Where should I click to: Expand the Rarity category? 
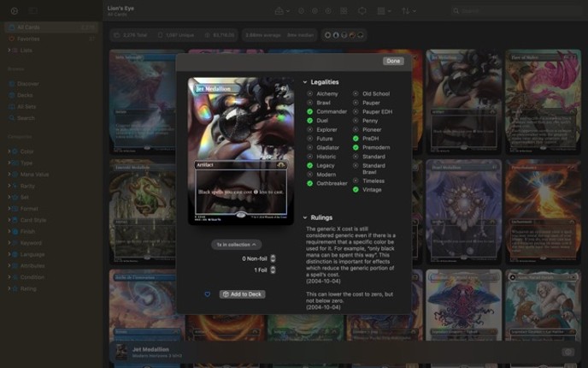(x=9, y=186)
